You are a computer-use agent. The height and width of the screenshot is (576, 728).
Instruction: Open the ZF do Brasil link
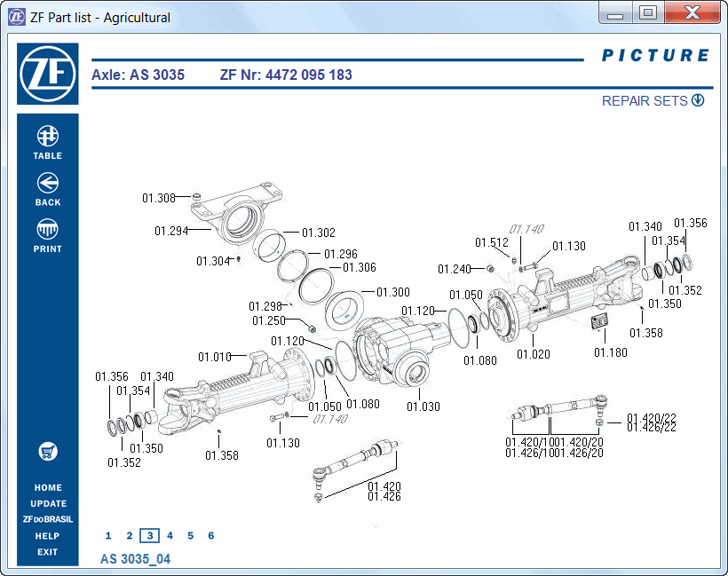(48, 519)
